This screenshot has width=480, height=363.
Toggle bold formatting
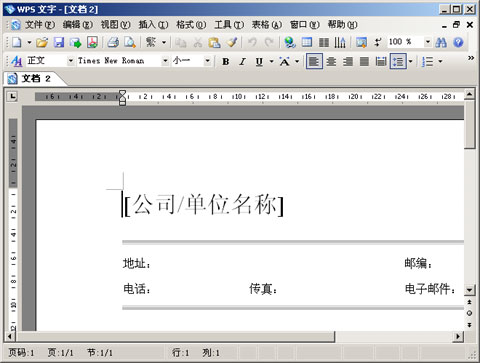click(x=226, y=61)
